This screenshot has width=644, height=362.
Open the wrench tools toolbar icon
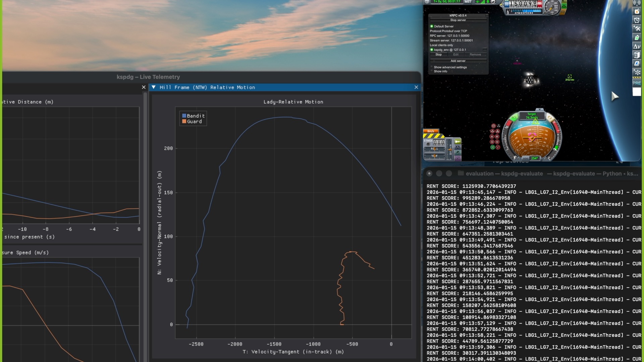[637, 28]
